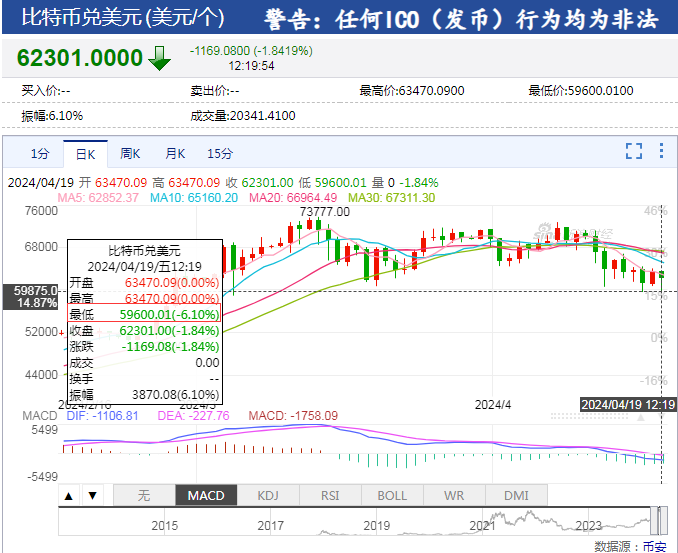The width and height of the screenshot is (678, 553).
Task: Select the MACD indicator
Action: point(206,495)
